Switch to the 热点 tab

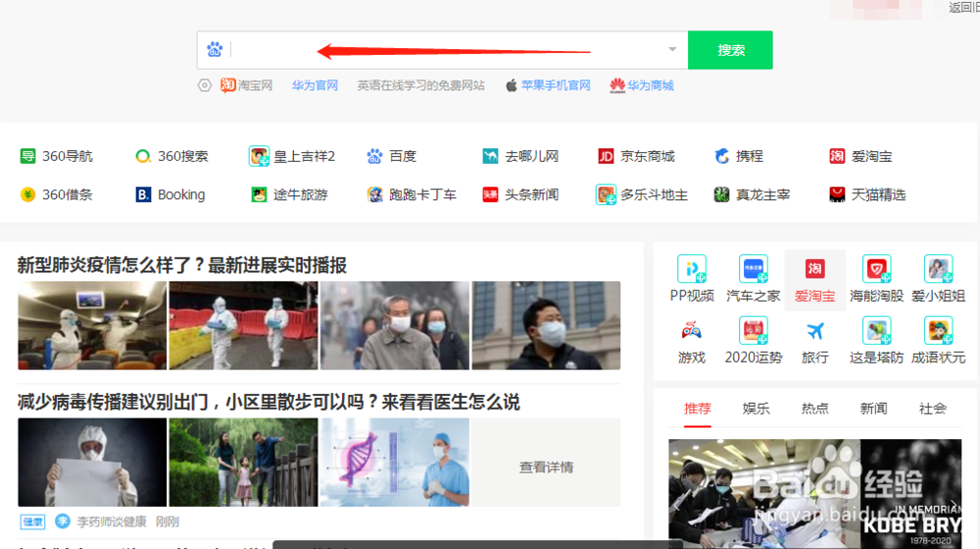pyautogui.click(x=815, y=409)
